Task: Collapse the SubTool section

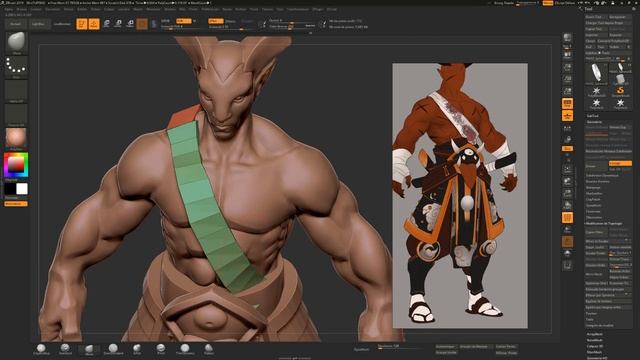Action: (x=593, y=116)
